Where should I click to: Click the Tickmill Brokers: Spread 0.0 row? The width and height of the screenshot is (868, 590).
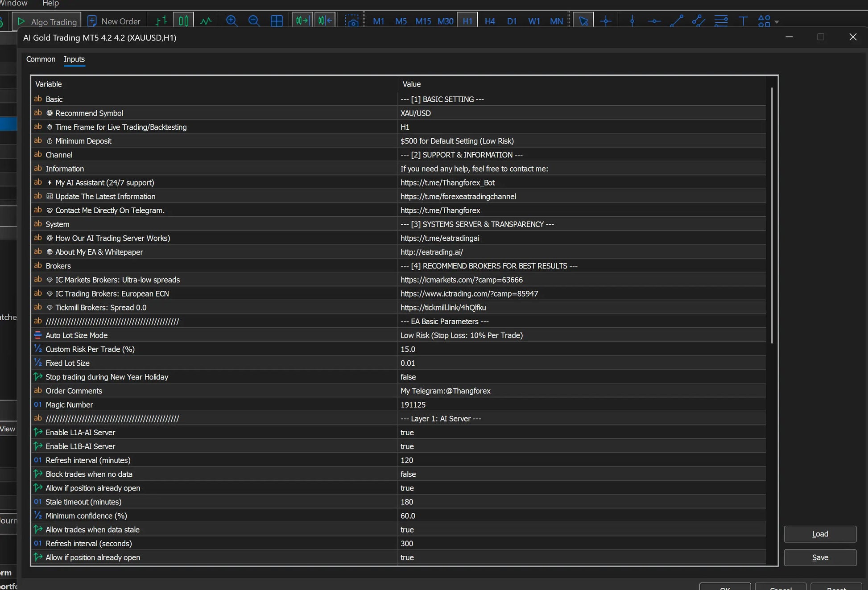(398, 308)
